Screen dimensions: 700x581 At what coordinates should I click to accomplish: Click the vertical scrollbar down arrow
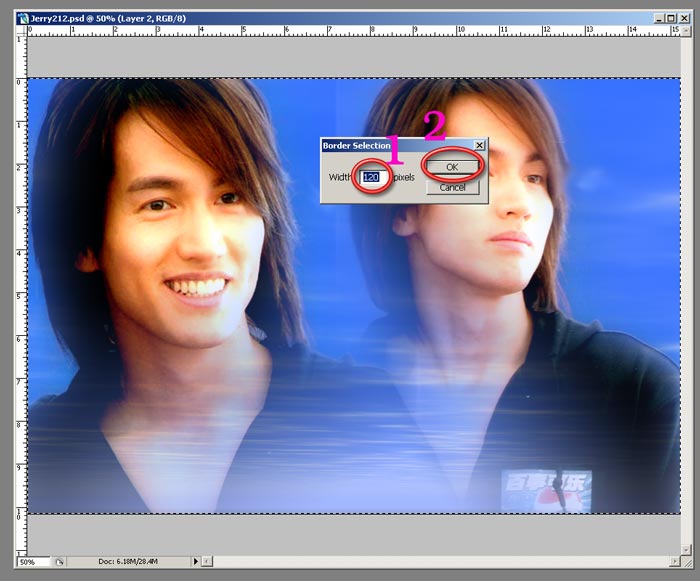point(686,549)
